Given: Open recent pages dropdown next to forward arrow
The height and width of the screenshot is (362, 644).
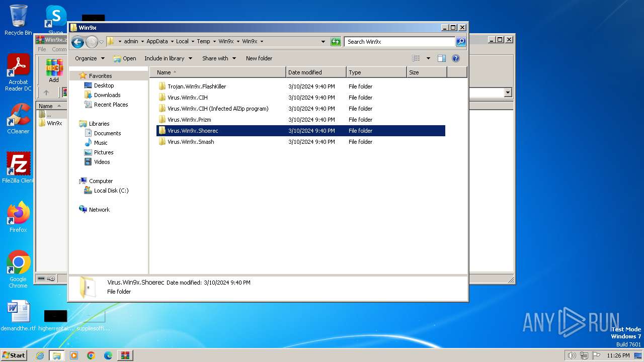Looking at the screenshot, I should pos(101,42).
